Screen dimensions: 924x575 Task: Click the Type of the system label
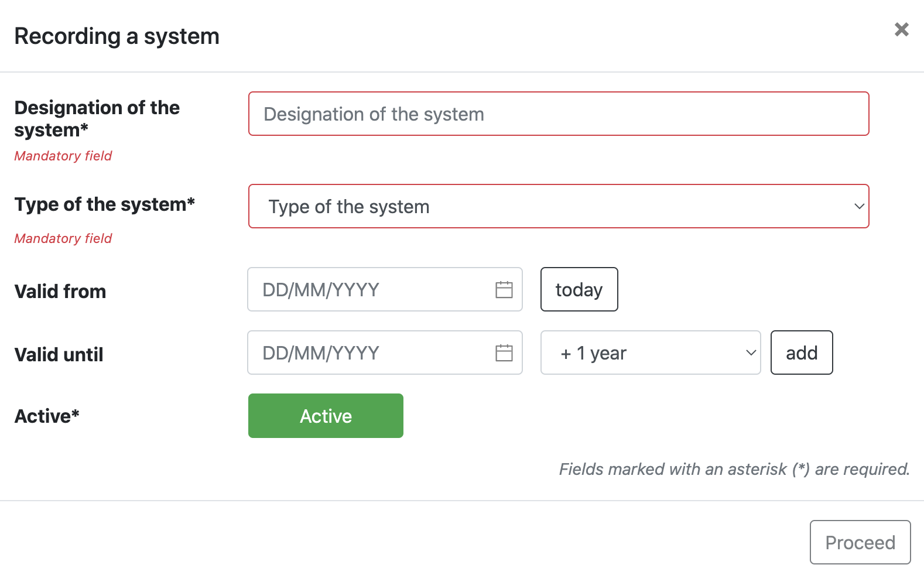(104, 204)
